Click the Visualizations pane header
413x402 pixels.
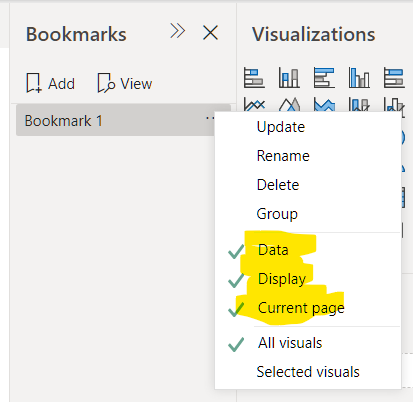point(314,34)
